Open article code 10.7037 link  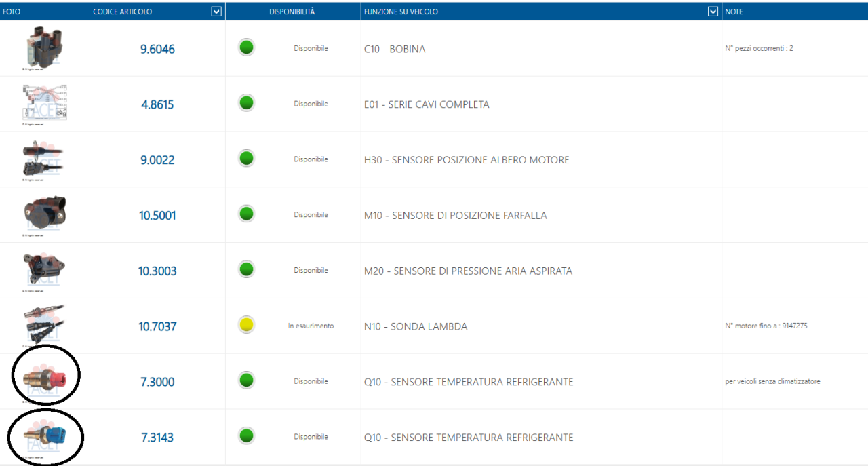click(157, 327)
